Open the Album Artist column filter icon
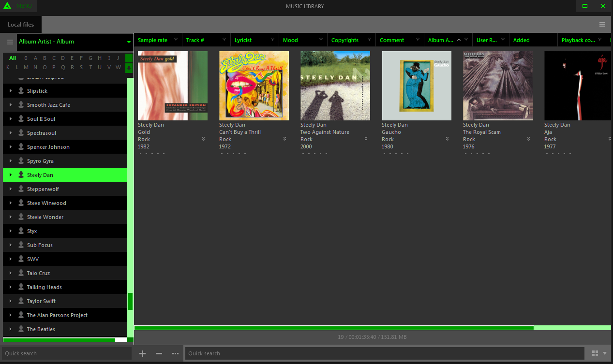Image resolution: width=613 pixels, height=364 pixels. (x=466, y=40)
